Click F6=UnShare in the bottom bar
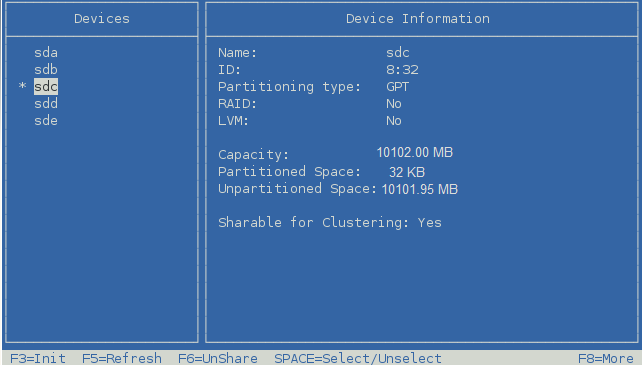Image resolution: width=642 pixels, height=365 pixels. (x=217, y=358)
